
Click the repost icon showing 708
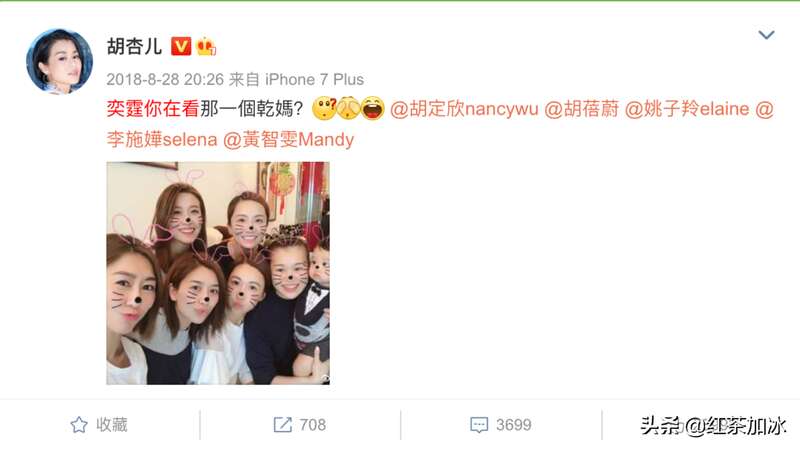[283, 425]
